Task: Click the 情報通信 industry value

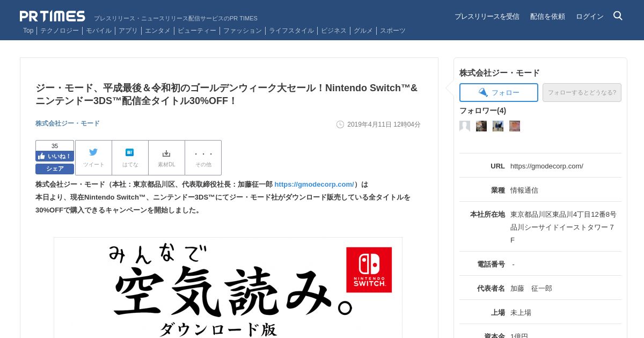Action: coord(524,190)
